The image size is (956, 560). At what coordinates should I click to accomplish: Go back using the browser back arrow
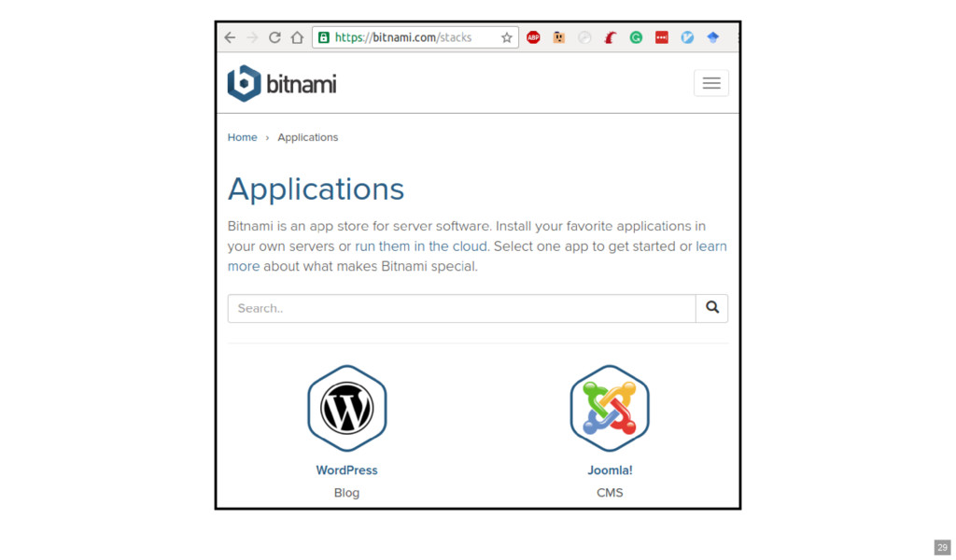pos(230,37)
